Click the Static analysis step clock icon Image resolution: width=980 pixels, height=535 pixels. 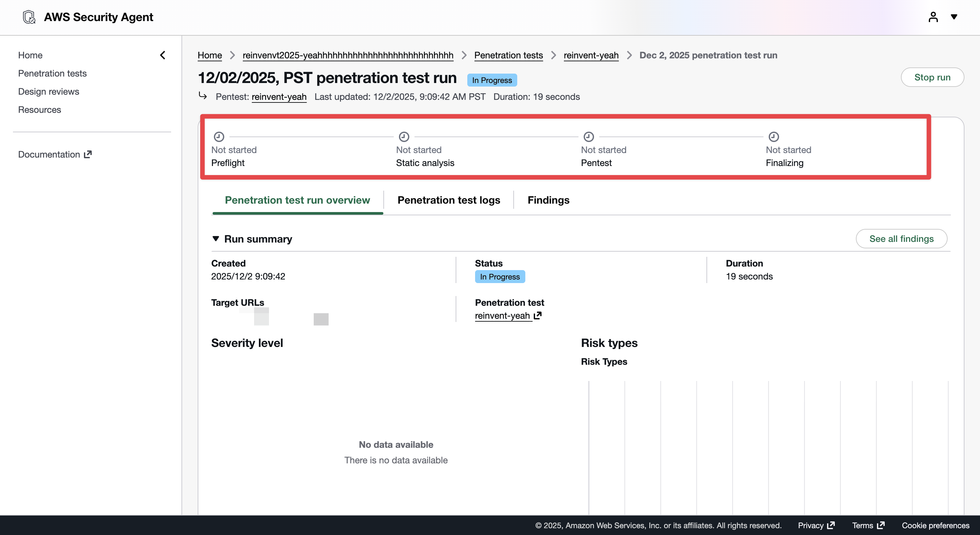click(404, 137)
